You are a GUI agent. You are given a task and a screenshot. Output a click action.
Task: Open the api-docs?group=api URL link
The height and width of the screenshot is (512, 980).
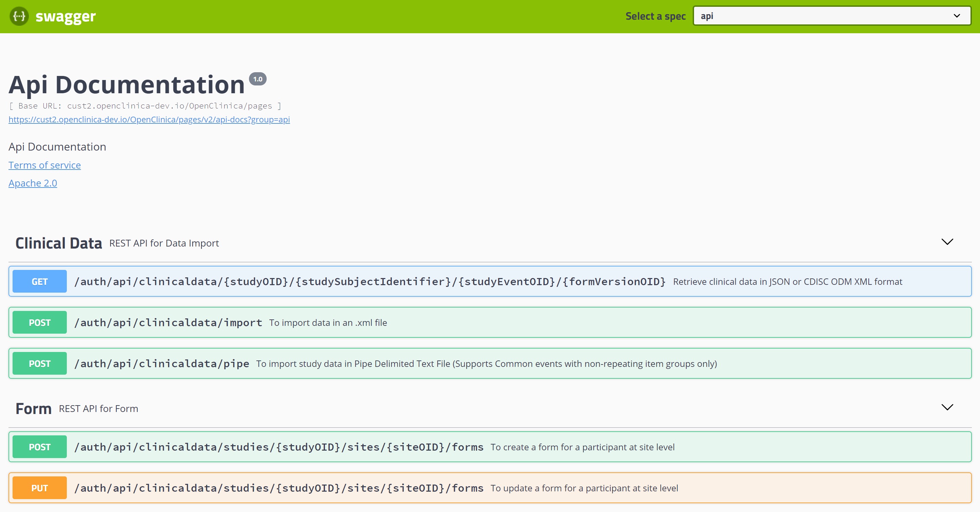149,119
